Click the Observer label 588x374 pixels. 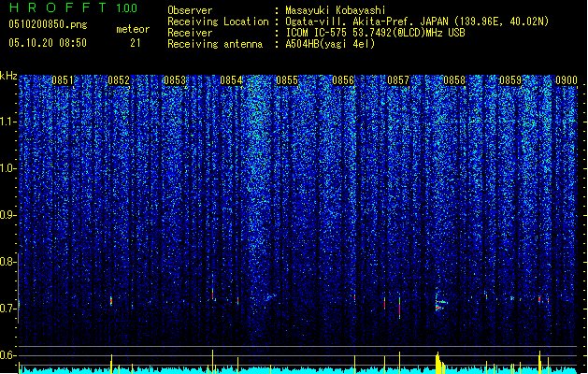(190, 10)
